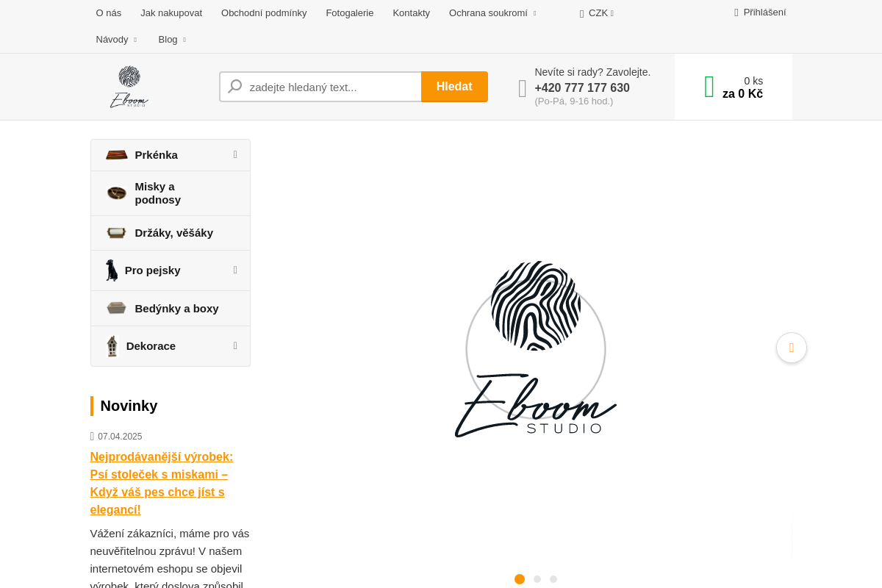Click the Bedýnky a boxy crate icon

116,308
